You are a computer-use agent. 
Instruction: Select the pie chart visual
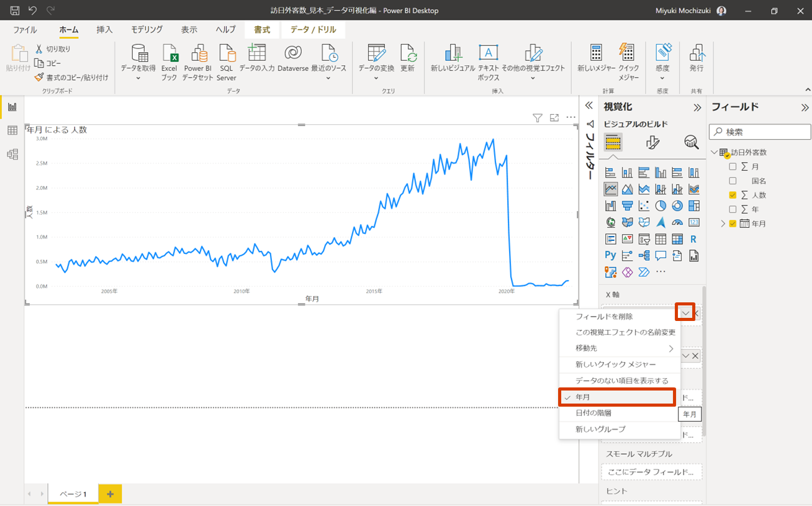(x=661, y=206)
